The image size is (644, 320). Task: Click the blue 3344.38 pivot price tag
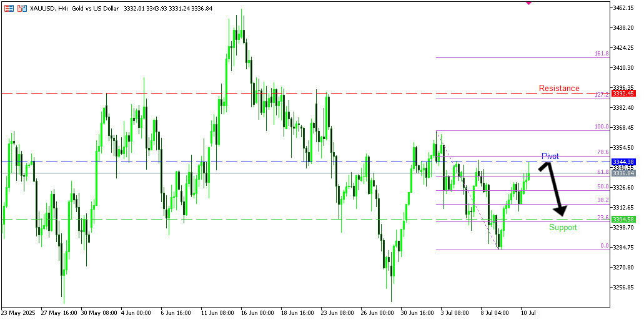click(x=623, y=162)
